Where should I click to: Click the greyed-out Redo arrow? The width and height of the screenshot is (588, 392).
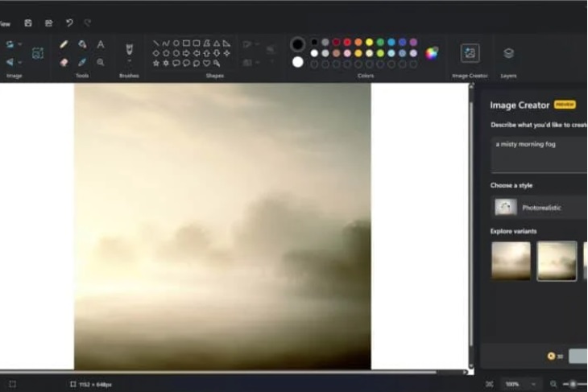tap(88, 23)
